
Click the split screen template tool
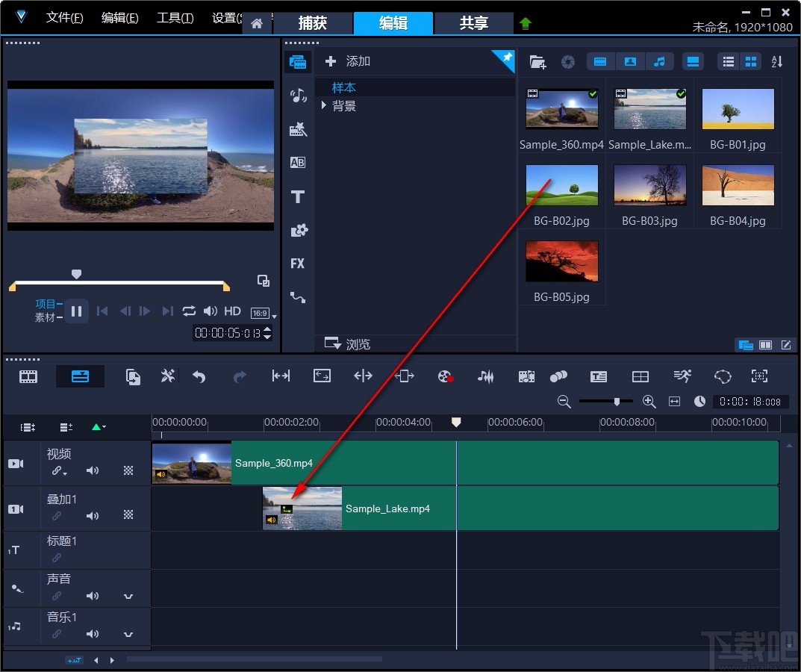pyautogui.click(x=640, y=376)
